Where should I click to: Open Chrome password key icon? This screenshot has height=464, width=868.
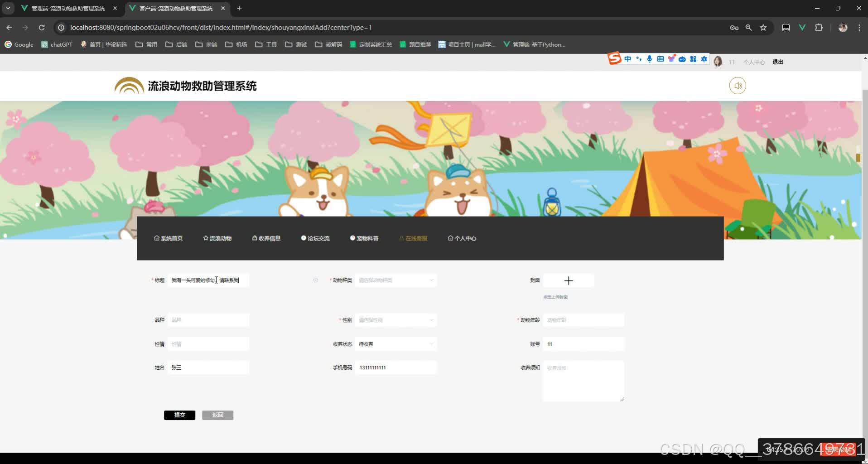(x=734, y=28)
